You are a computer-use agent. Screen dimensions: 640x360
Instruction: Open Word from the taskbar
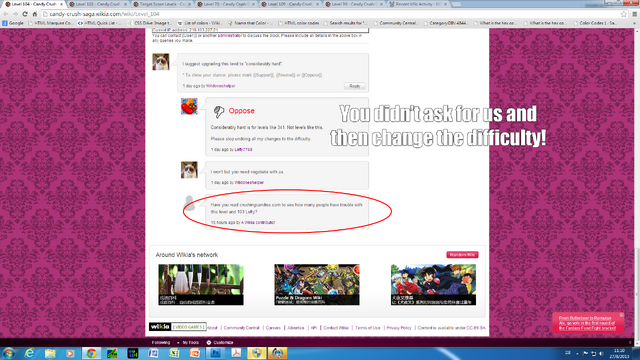(x=153, y=353)
